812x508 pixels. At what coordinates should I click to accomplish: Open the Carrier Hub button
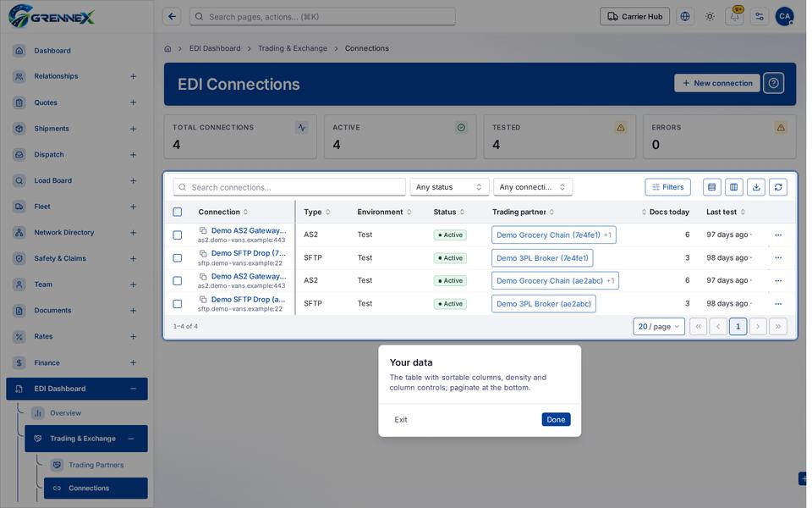coord(635,17)
